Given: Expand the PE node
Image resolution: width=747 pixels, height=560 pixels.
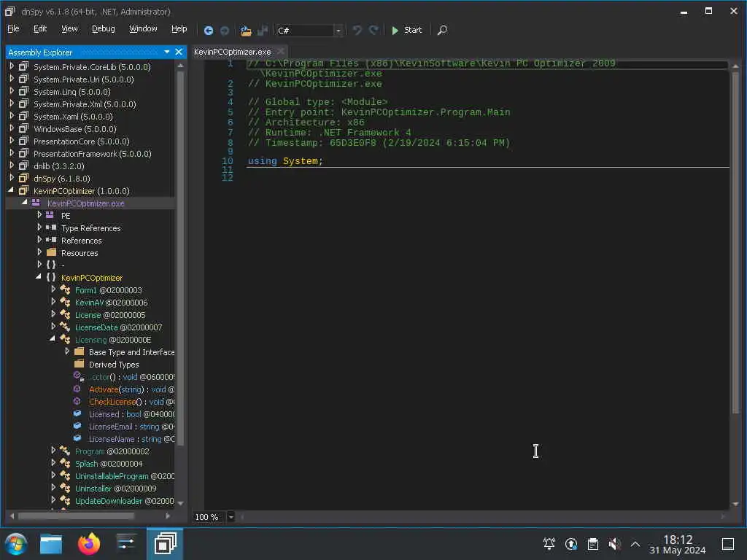Looking at the screenshot, I should click(x=39, y=215).
